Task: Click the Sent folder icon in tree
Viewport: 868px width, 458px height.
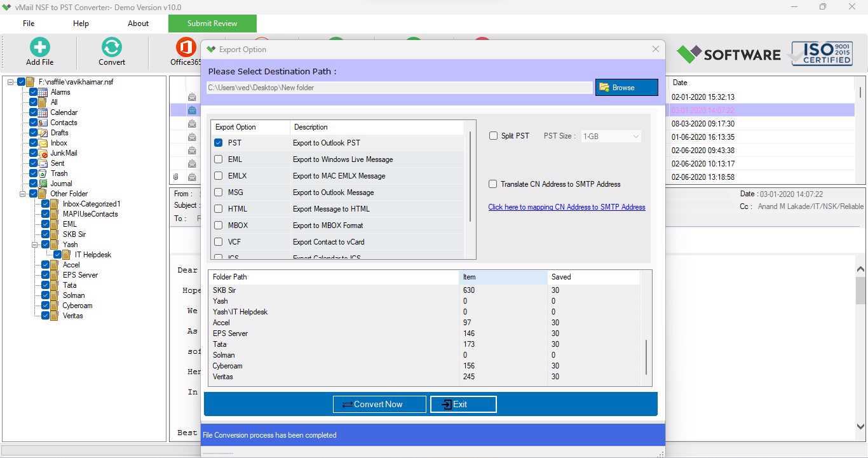Action: (43, 163)
